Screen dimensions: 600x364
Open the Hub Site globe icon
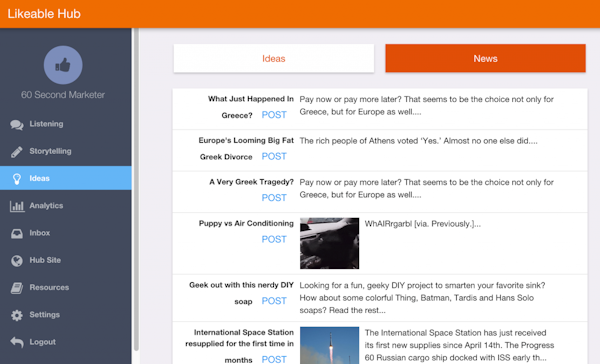pos(16,261)
